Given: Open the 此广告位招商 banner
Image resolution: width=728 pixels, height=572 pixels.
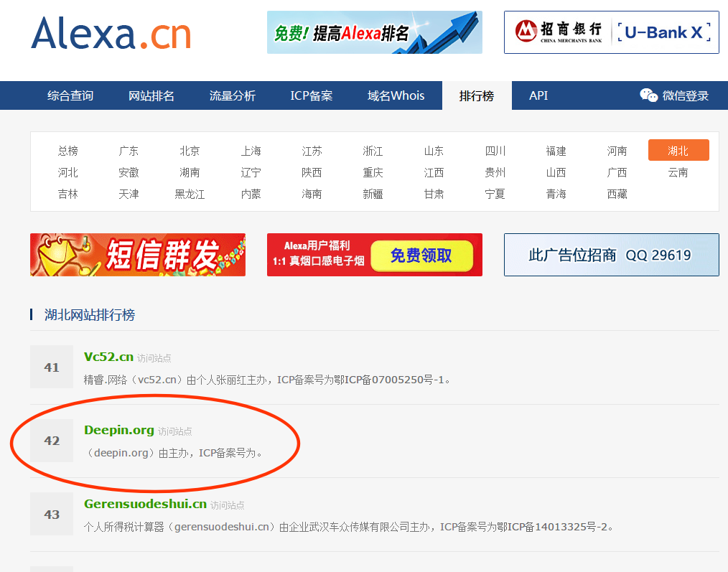Looking at the screenshot, I should click(612, 255).
